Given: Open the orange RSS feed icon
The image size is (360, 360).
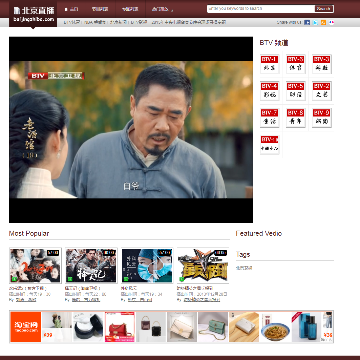Looking at the screenshot, I should 323,22.
